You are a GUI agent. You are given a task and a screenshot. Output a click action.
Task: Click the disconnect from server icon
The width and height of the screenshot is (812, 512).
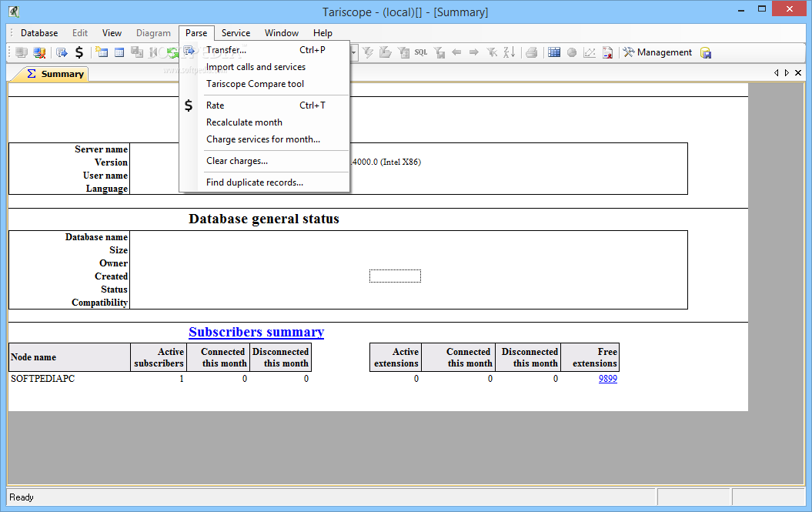point(39,52)
